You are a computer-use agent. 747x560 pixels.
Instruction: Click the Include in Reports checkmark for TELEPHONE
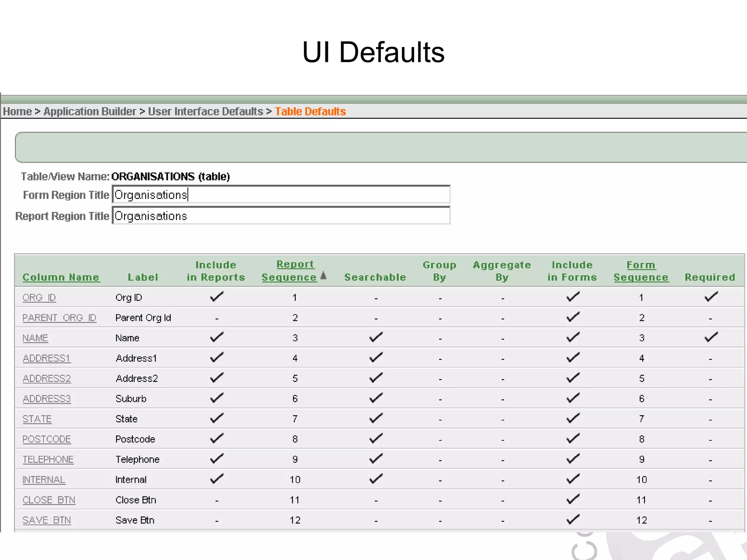[x=217, y=459]
